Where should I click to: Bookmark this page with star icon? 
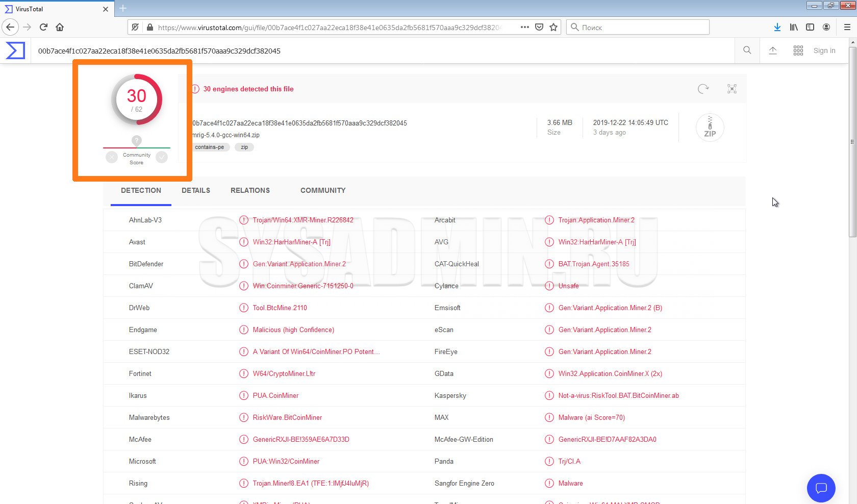click(553, 27)
